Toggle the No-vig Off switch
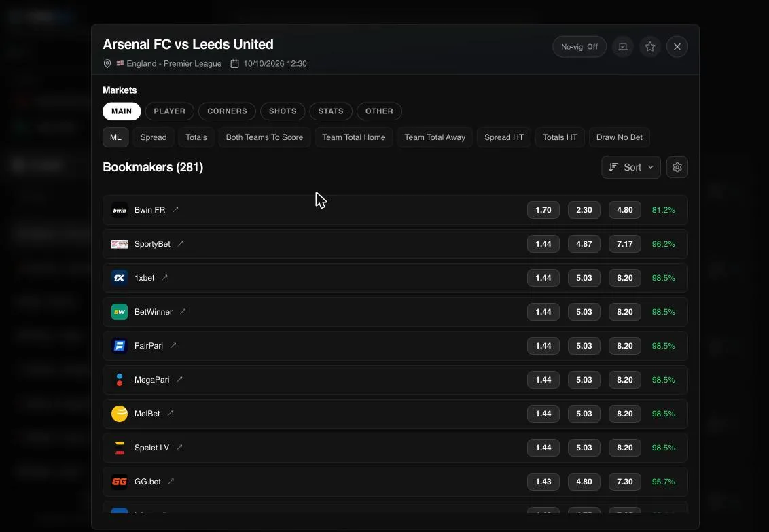Screen dimensions: 769x532 579,47
